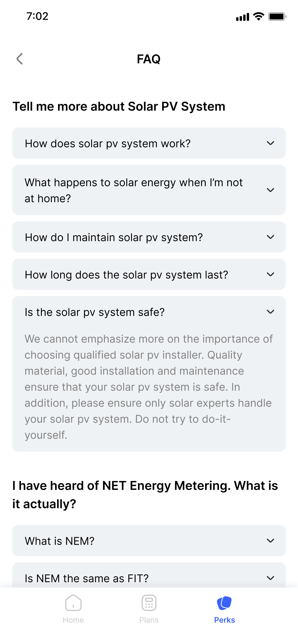Expand 'Is NEM the same as FIT?' chevron

pos(270,578)
